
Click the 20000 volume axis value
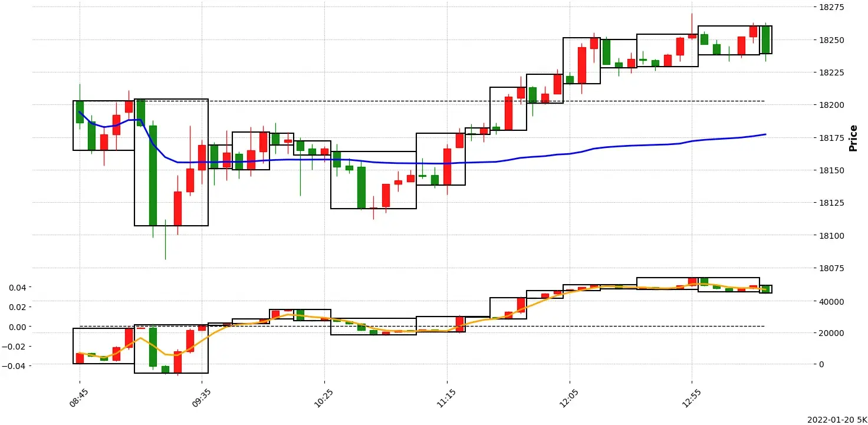[x=832, y=333]
